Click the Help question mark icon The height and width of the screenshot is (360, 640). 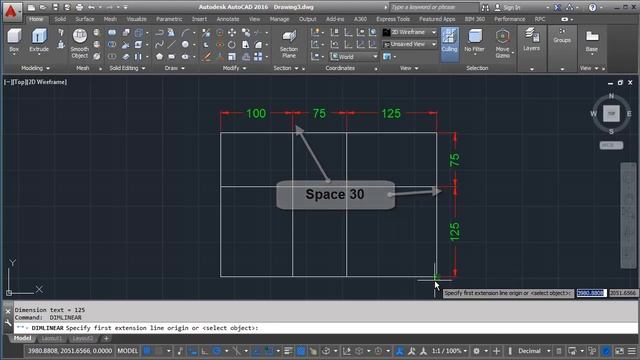[x=593, y=7]
